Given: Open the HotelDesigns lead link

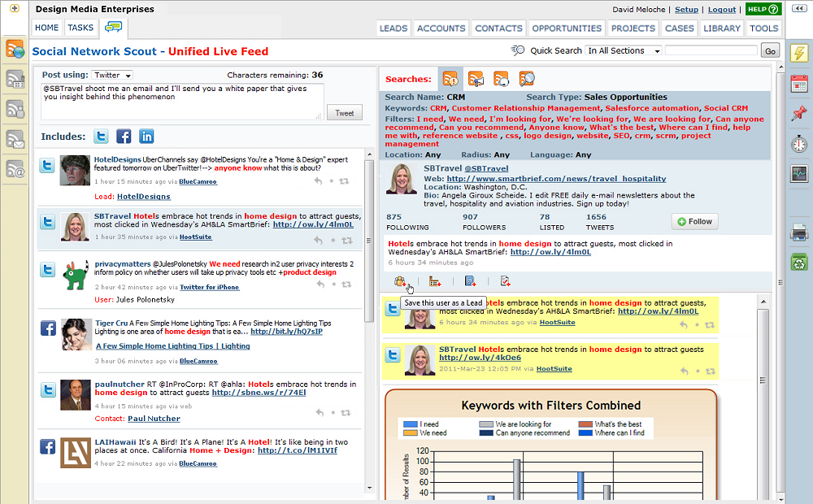Looking at the screenshot, I should 144,197.
